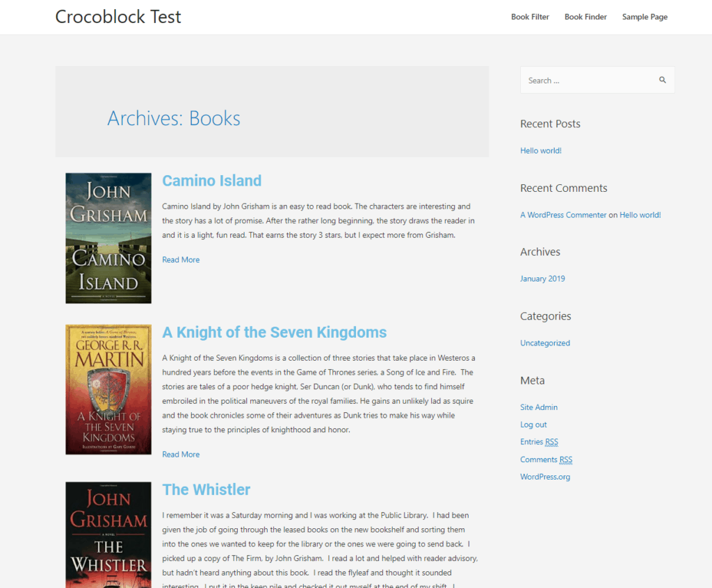Open the Comments RSS feed
This screenshot has width=712, height=588.
point(546,459)
